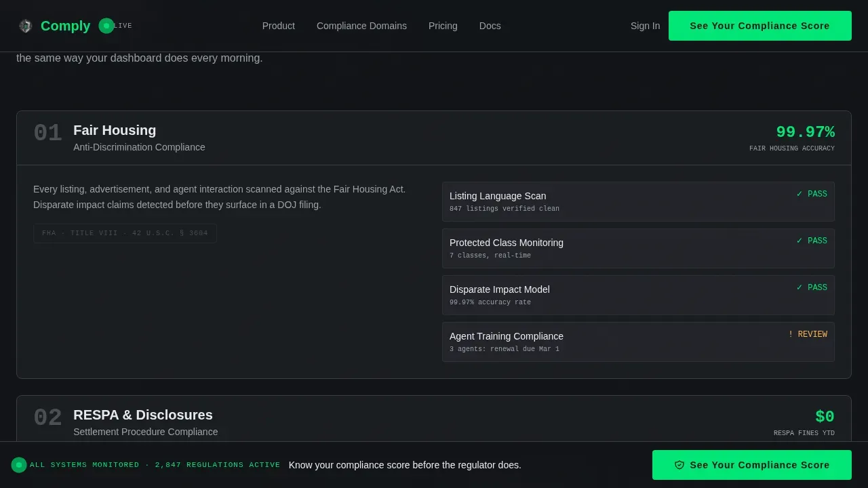The height and width of the screenshot is (488, 868).
Task: Click PASS status on Listing Language Scan
Action: 812,194
